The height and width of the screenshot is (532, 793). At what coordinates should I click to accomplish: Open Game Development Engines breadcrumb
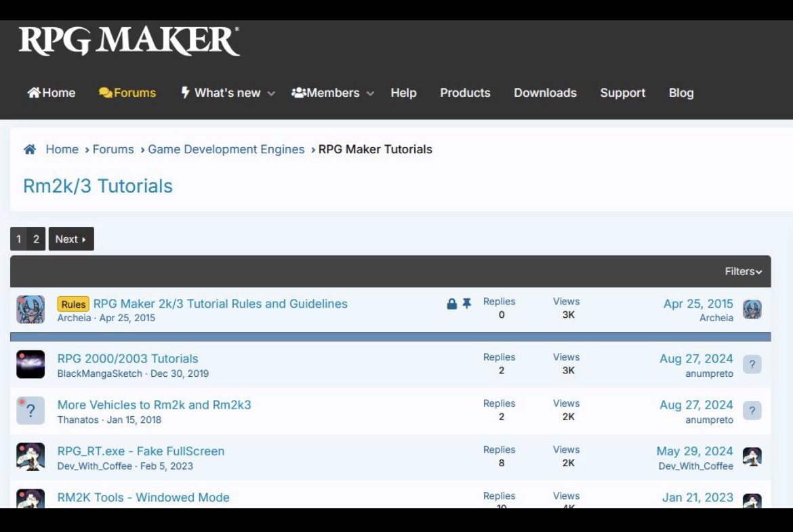226,149
